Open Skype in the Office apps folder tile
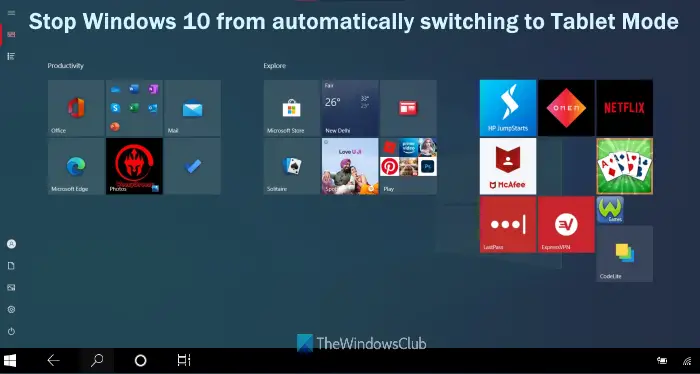The height and width of the screenshot is (374, 700). (x=116, y=108)
